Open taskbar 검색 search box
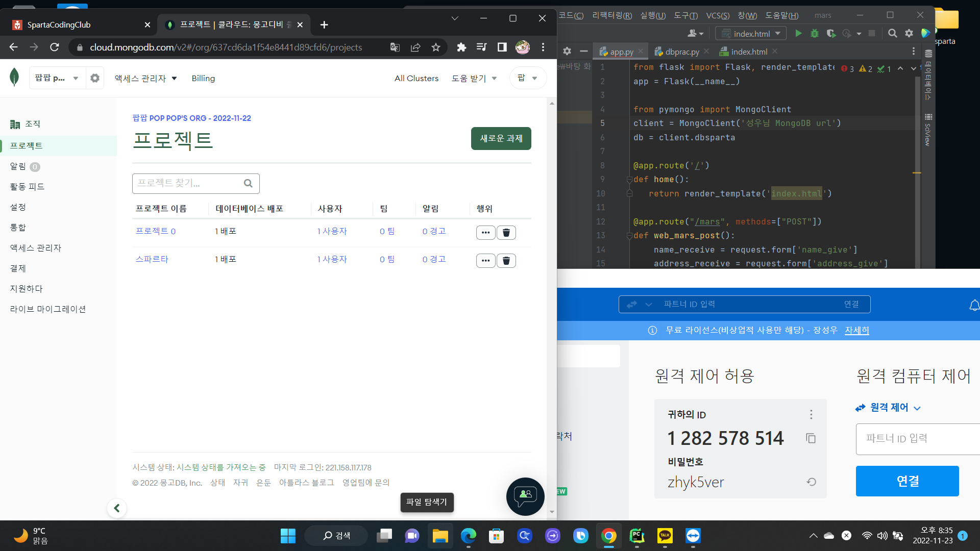Screen dimensions: 980x551 tap(336, 536)
